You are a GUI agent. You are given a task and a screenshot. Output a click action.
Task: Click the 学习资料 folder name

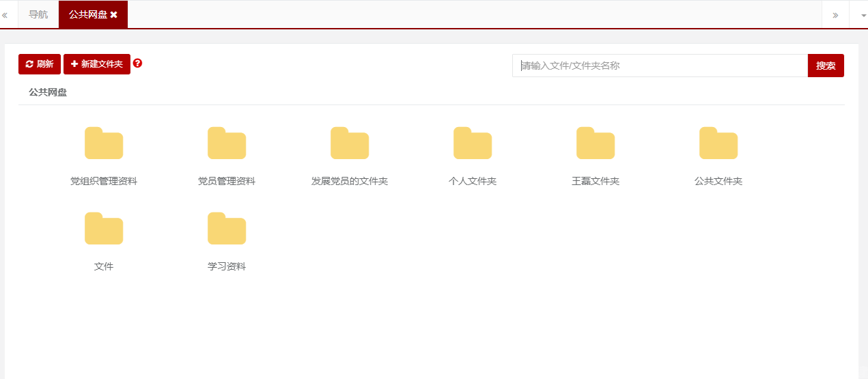[227, 266]
